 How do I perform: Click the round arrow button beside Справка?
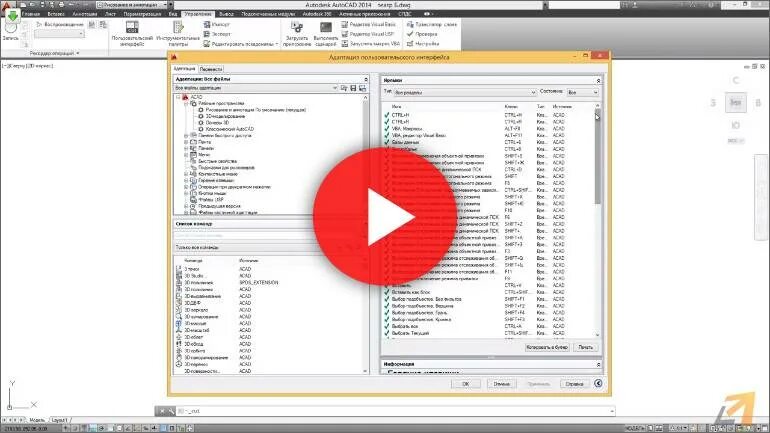tap(598, 383)
